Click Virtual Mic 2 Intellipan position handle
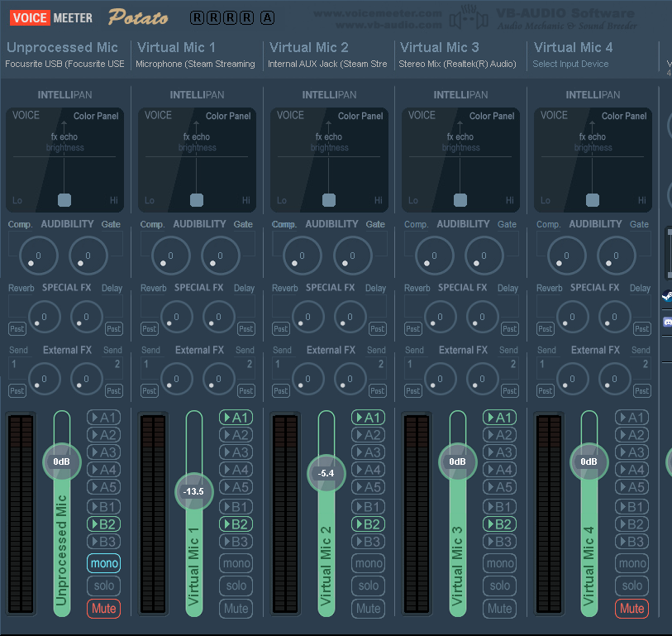This screenshot has height=636, width=672. coord(329,200)
